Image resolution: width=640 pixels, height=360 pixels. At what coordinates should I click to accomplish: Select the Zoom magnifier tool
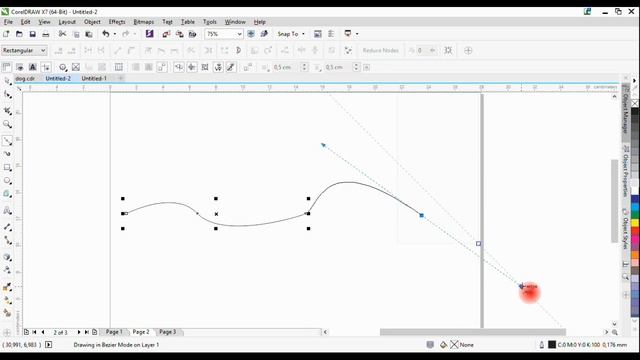(7, 124)
